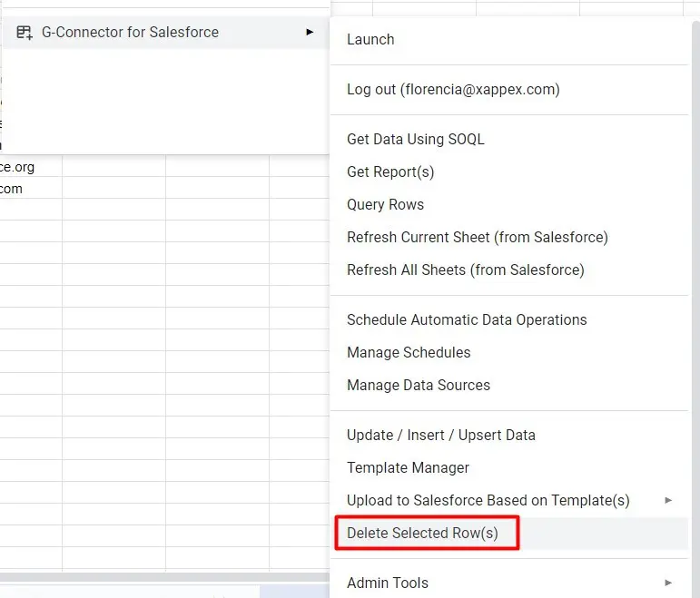Choose Update / Insert / Upsert Data
The image size is (700, 598).
509,435
